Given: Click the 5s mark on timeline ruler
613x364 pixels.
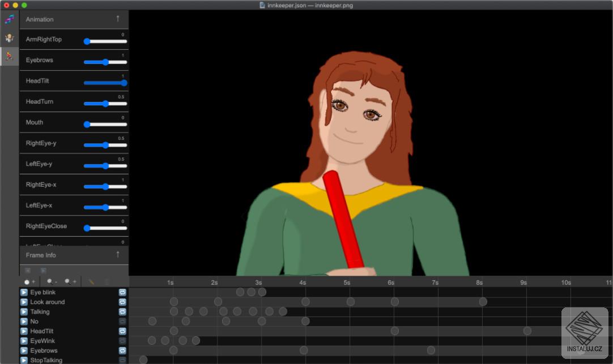Looking at the screenshot, I should click(347, 282).
